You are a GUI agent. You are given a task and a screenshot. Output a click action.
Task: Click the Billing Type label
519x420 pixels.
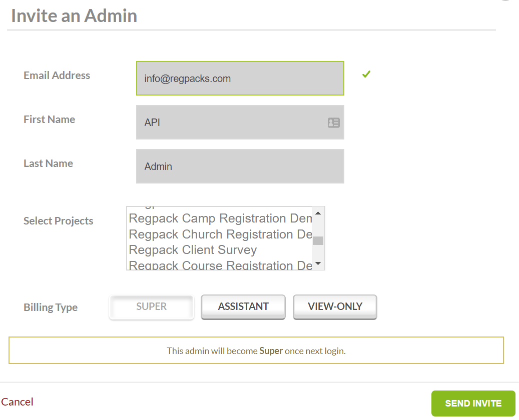(51, 307)
